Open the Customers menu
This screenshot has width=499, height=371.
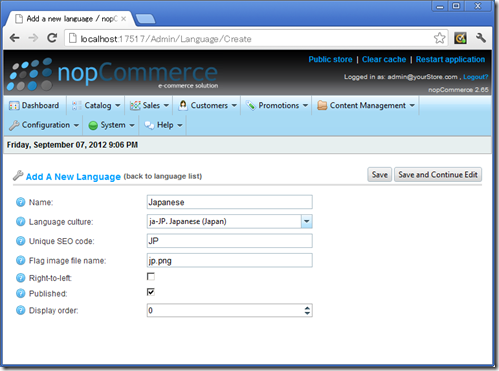208,106
